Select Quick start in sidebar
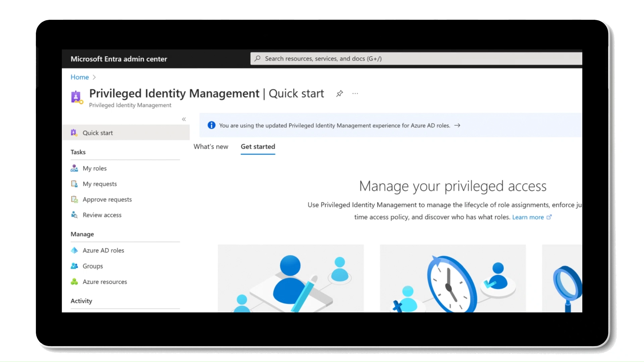 pos(126,132)
